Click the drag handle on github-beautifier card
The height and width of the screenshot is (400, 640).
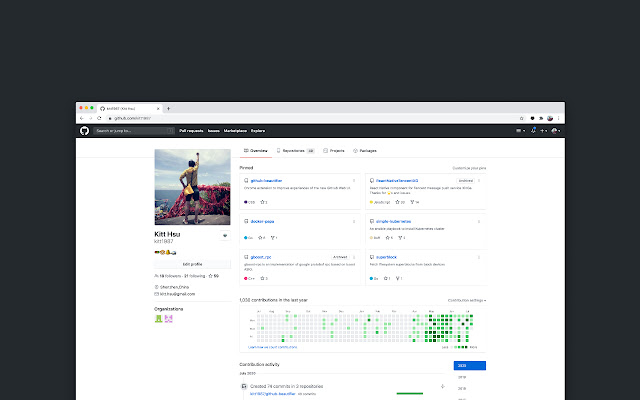click(x=354, y=180)
